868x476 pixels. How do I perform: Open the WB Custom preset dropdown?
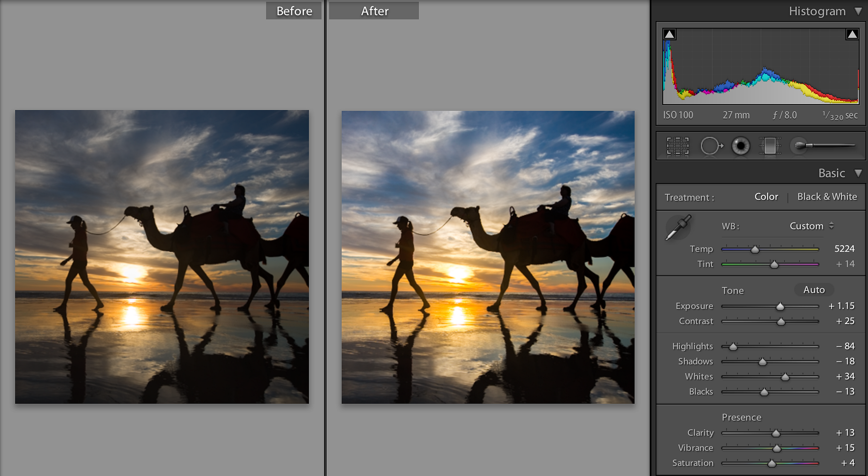click(812, 226)
